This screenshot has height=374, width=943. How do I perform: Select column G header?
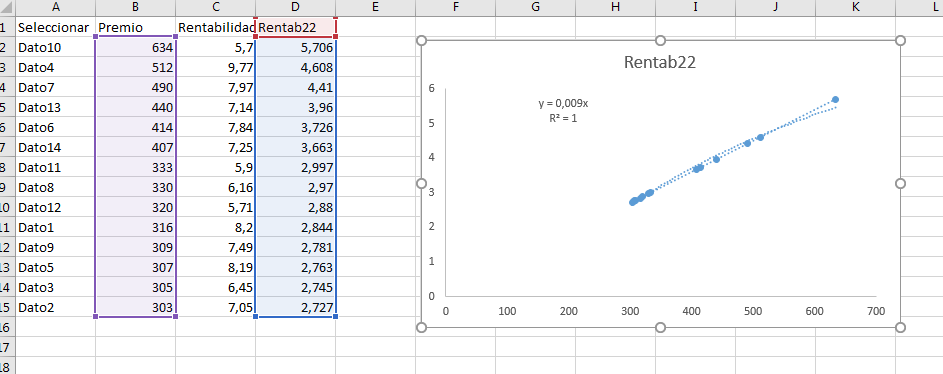pyautogui.click(x=535, y=8)
